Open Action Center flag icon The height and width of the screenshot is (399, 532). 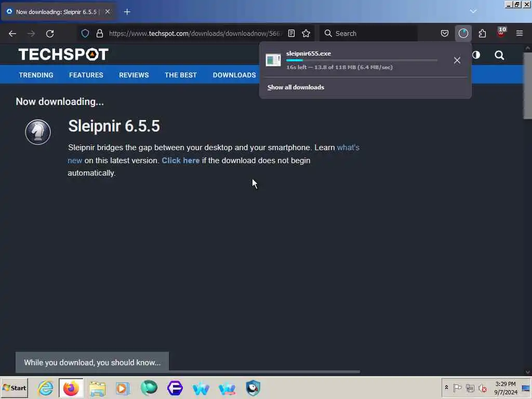[457, 388]
